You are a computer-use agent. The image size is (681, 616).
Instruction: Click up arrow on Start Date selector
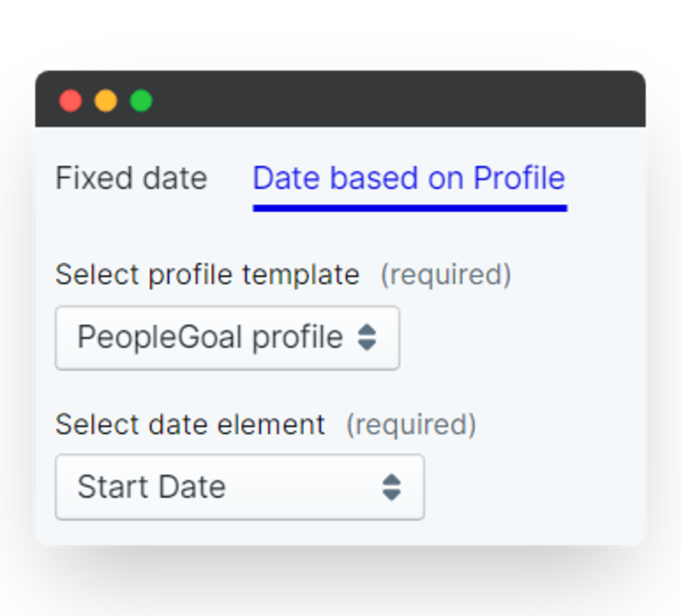392,480
